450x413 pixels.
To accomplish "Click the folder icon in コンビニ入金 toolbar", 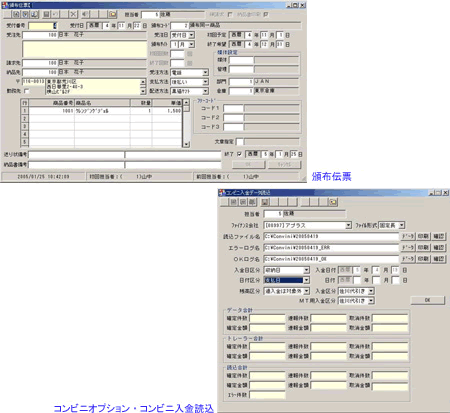I will pyautogui.click(x=333, y=202).
